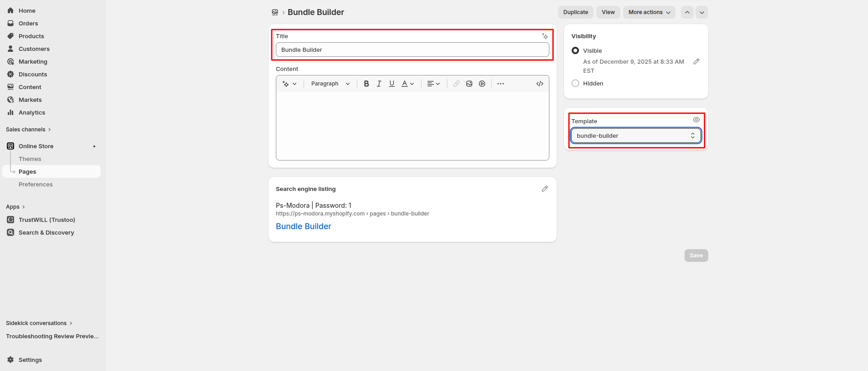The image size is (868, 371).
Task: Click the insert link icon in the editor
Action: tap(457, 84)
